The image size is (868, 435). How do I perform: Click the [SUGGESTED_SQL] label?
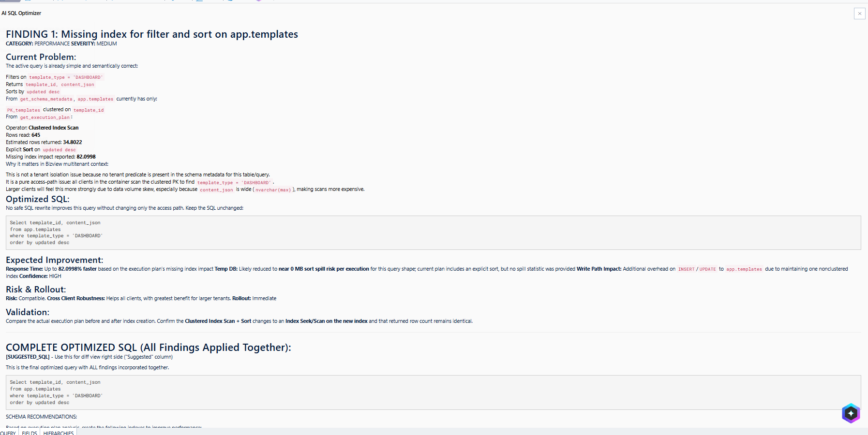[28, 357]
